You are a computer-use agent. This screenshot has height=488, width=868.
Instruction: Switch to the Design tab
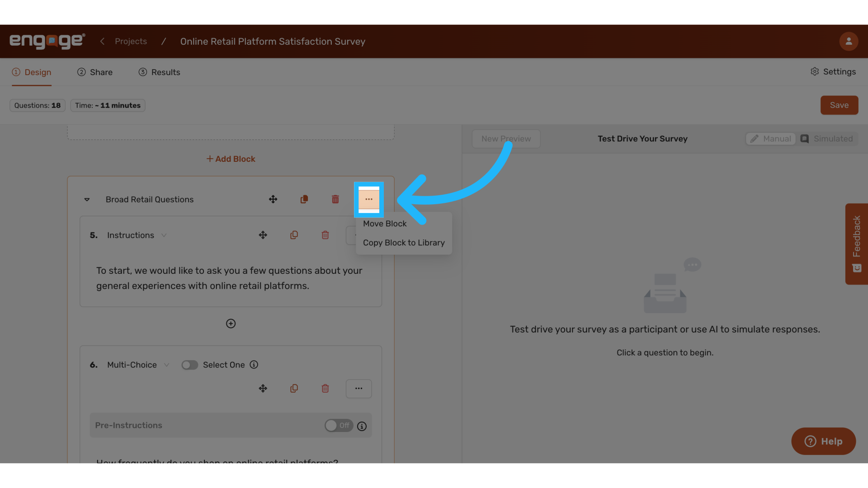[32, 72]
